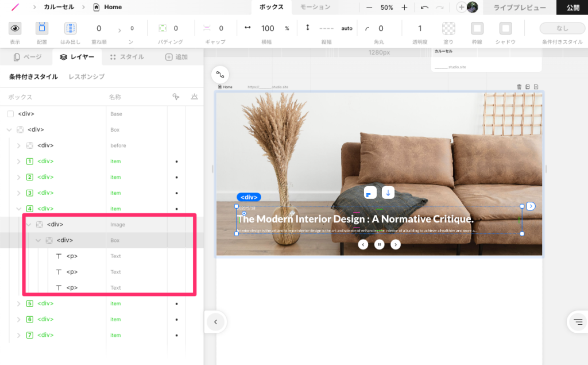588x365 pixels.
Task: Click the 公開 publish button
Action: coord(572,7)
